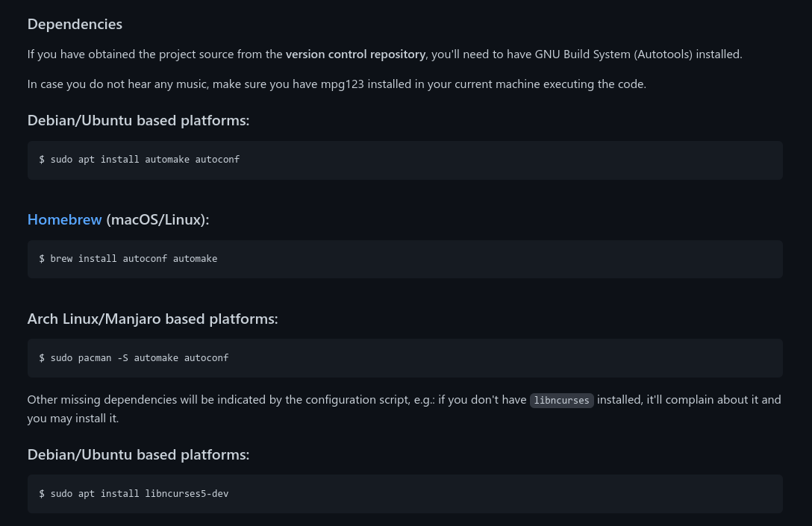This screenshot has height=526, width=812.
Task: Click the inline code 'libncurses'
Action: pos(561,400)
